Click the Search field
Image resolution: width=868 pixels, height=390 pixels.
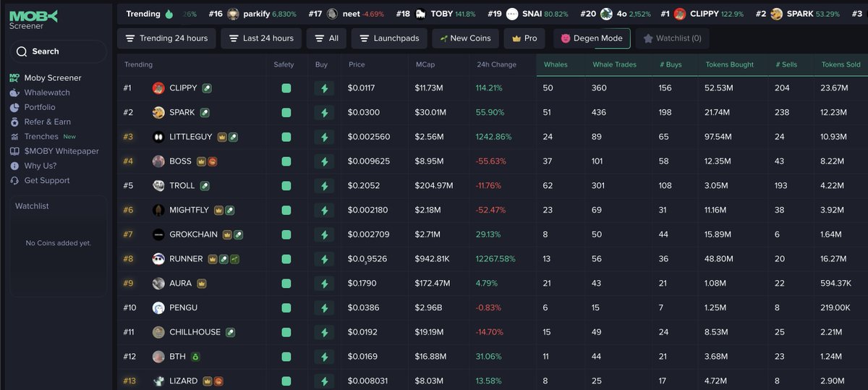pyautogui.click(x=58, y=51)
